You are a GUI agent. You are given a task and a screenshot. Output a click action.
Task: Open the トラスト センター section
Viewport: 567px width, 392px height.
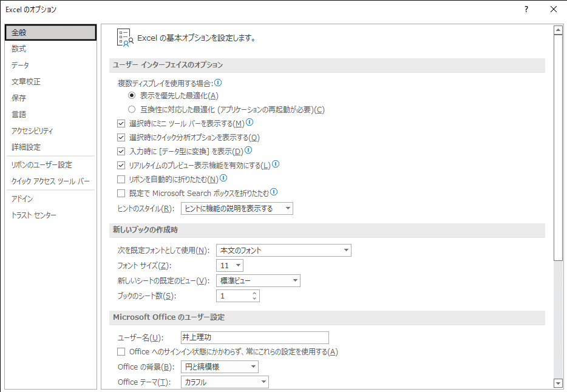[33, 215]
